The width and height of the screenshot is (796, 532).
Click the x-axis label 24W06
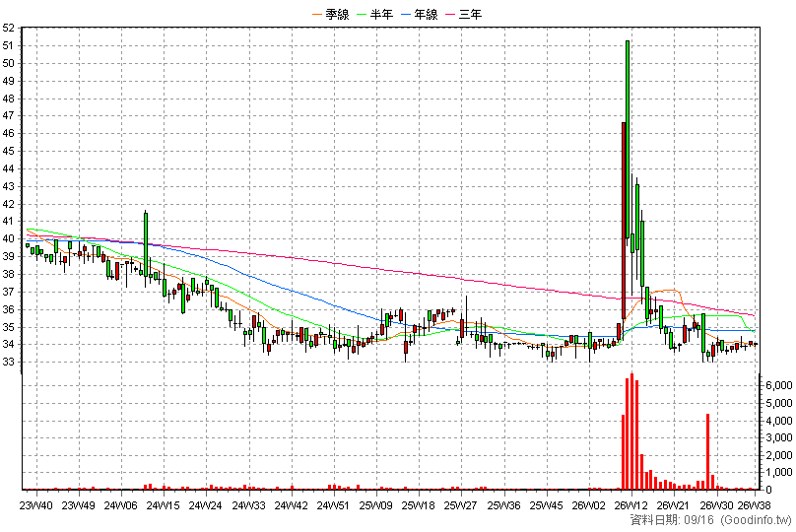click(120, 505)
